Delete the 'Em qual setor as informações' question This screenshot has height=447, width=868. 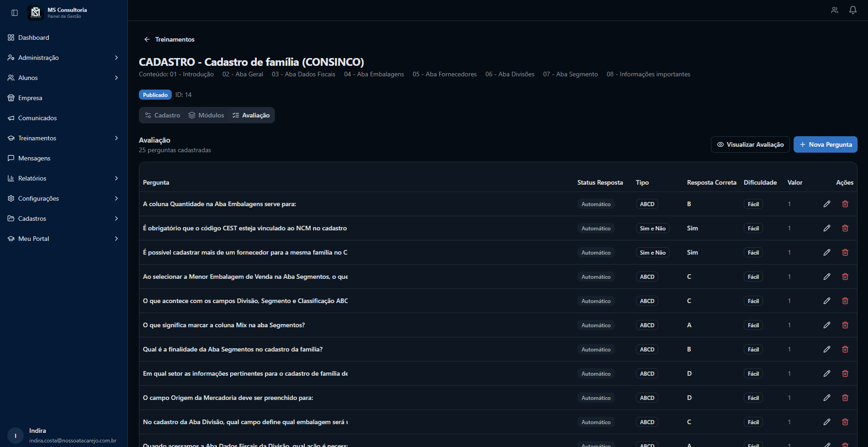(x=845, y=373)
